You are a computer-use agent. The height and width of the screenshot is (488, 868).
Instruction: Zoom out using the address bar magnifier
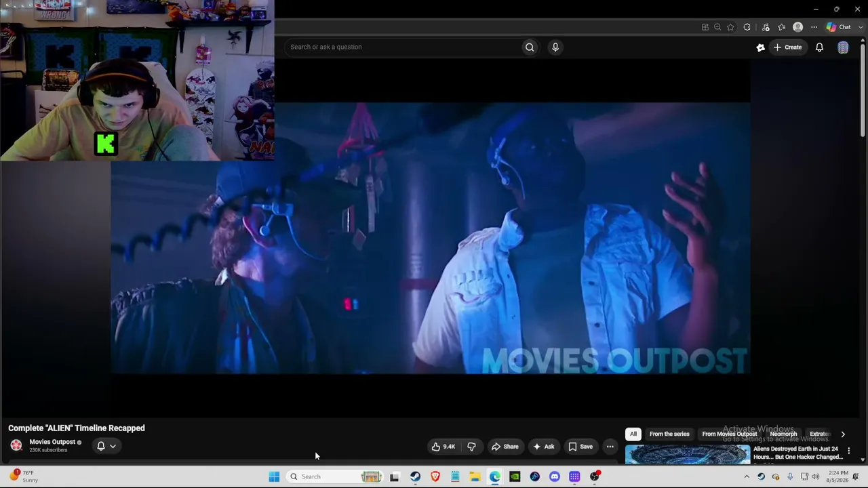tap(717, 27)
